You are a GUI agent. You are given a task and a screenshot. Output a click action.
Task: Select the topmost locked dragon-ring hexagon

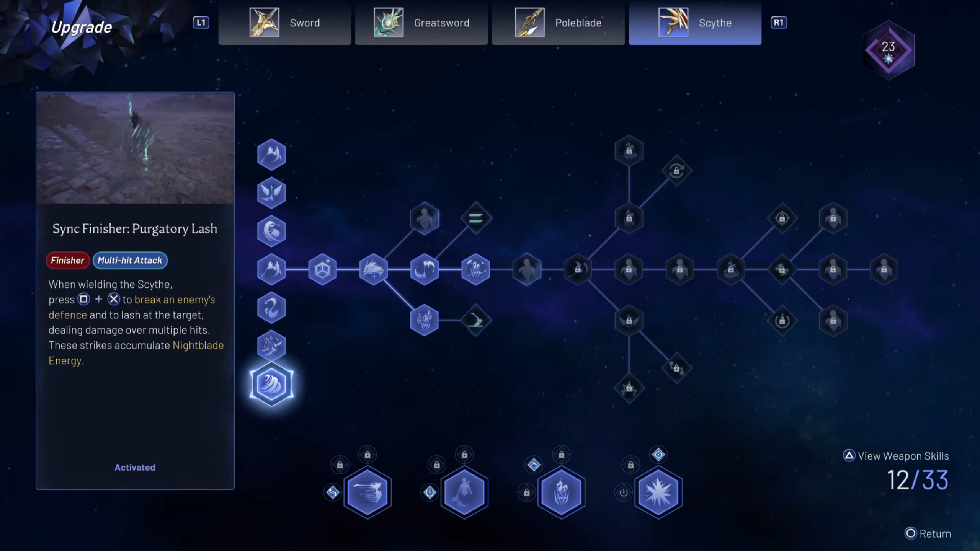629,151
